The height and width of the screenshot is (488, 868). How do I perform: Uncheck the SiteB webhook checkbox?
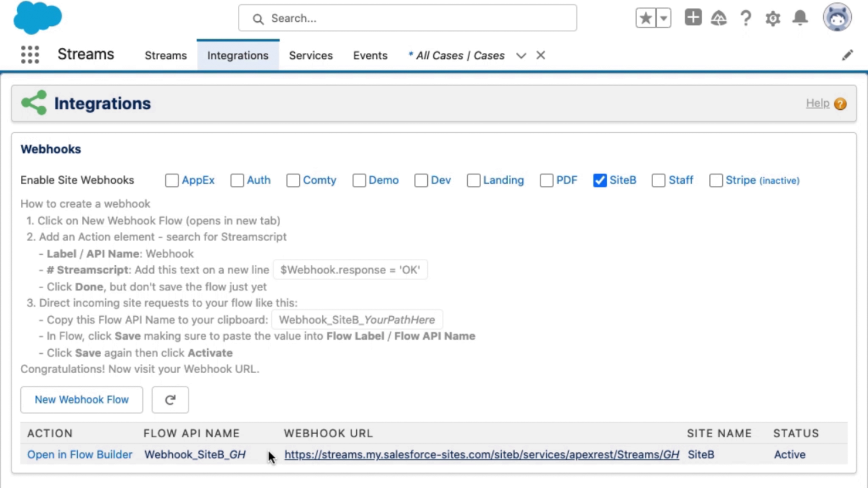point(600,180)
